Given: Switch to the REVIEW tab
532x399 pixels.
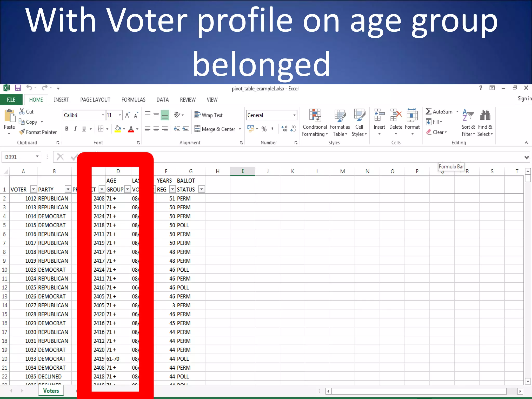Looking at the screenshot, I should 188,100.
